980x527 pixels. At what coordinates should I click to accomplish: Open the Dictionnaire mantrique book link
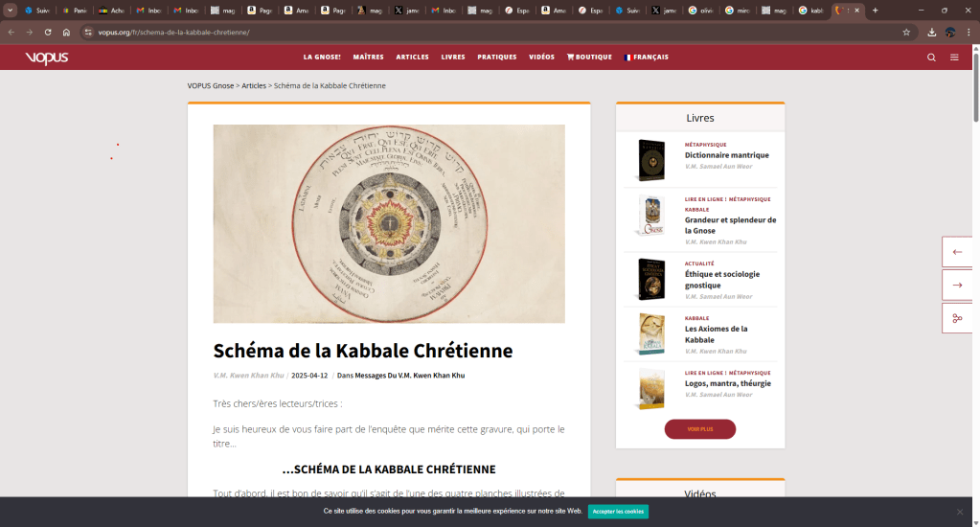(726, 155)
